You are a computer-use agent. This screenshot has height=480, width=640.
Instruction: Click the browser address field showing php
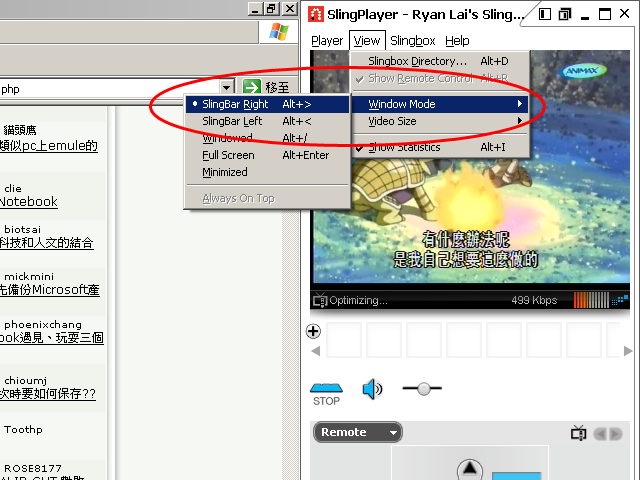[110, 89]
